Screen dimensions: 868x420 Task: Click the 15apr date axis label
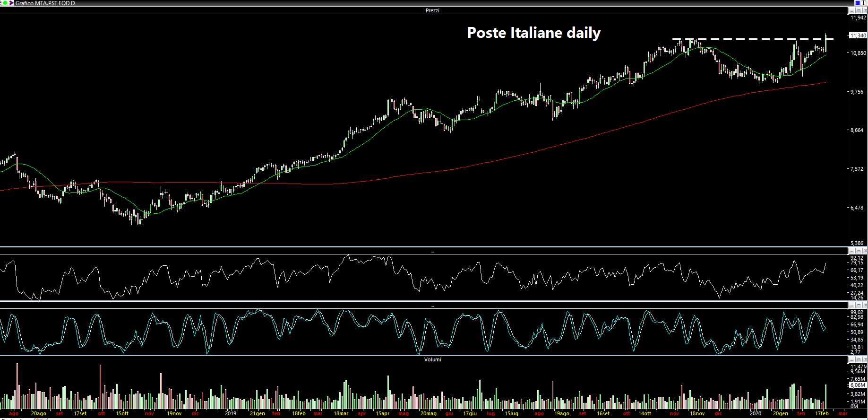(x=383, y=413)
